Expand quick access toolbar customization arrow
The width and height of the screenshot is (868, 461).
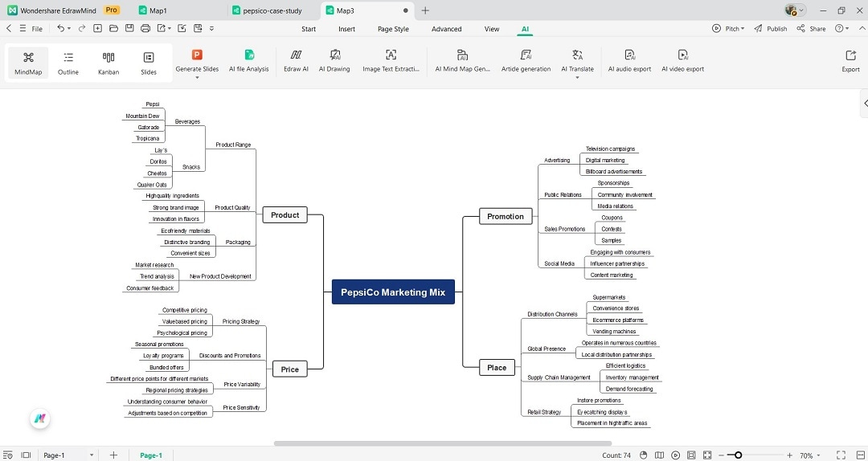[211, 28]
